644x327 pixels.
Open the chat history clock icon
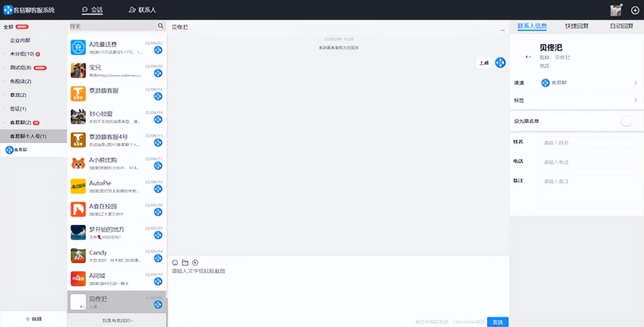(195, 262)
